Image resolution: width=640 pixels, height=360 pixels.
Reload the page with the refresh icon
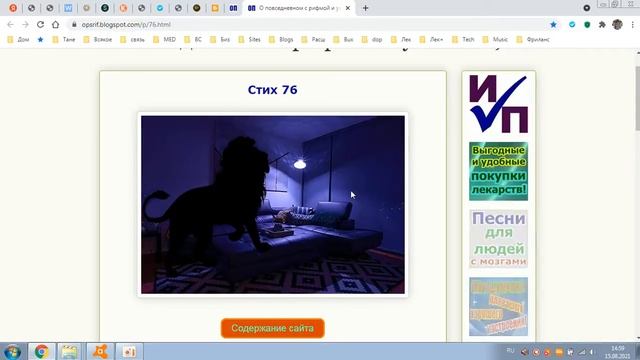[40, 24]
